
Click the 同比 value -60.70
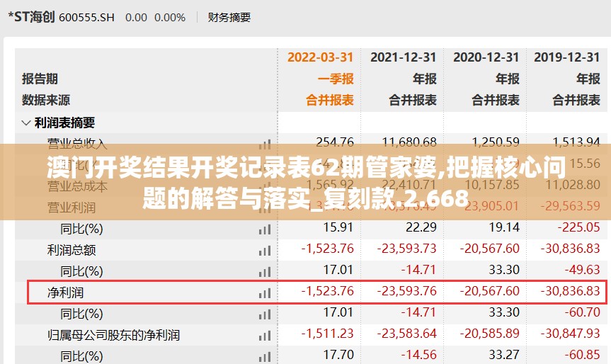pyautogui.click(x=583, y=312)
